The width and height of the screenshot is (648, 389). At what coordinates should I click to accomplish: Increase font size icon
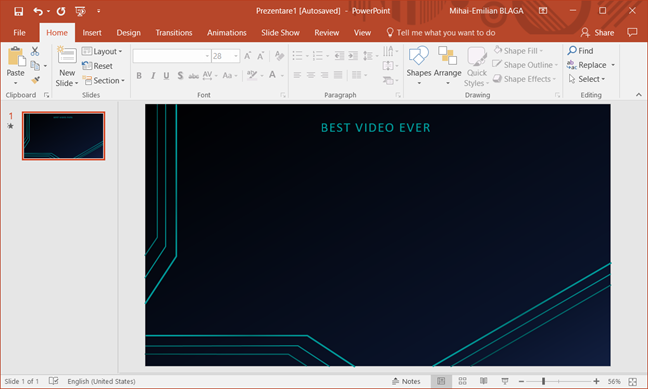click(248, 56)
